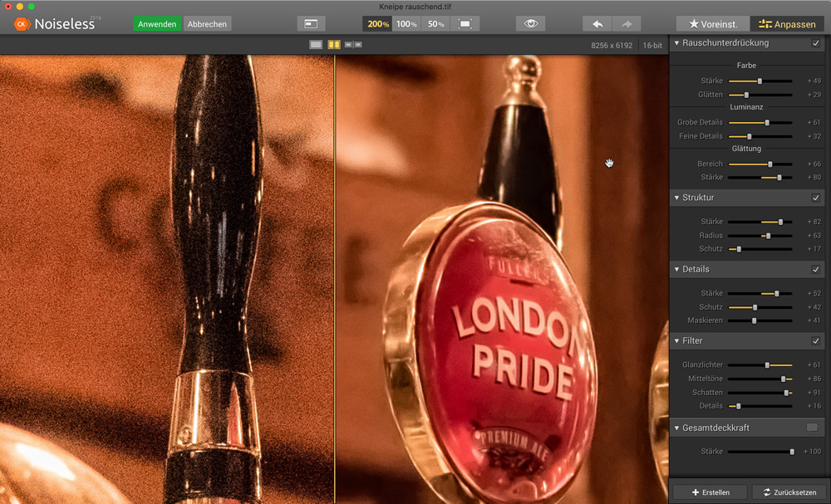Image resolution: width=831 pixels, height=504 pixels.
Task: Toggle the eye preview icon
Action: click(x=530, y=24)
